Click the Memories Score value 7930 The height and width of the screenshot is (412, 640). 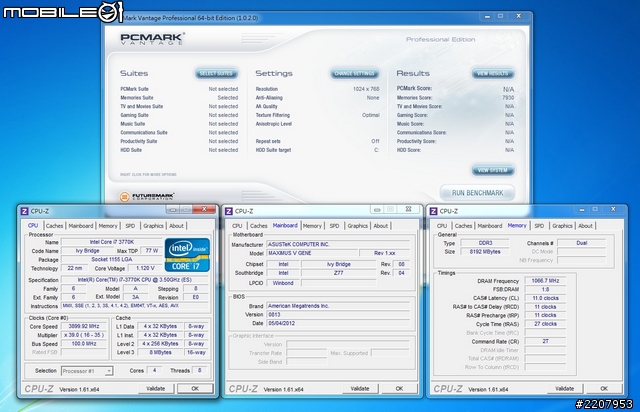coord(508,98)
